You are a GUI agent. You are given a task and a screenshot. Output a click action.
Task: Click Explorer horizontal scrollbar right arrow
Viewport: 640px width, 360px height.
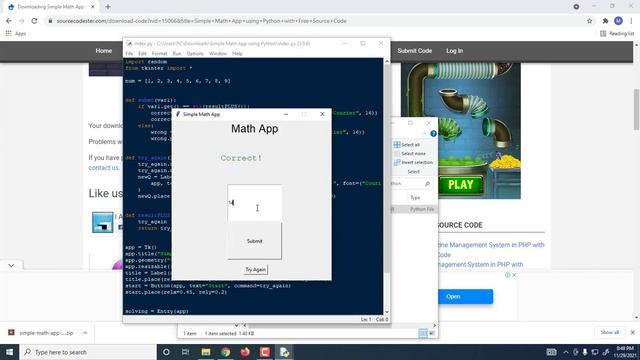point(434,325)
